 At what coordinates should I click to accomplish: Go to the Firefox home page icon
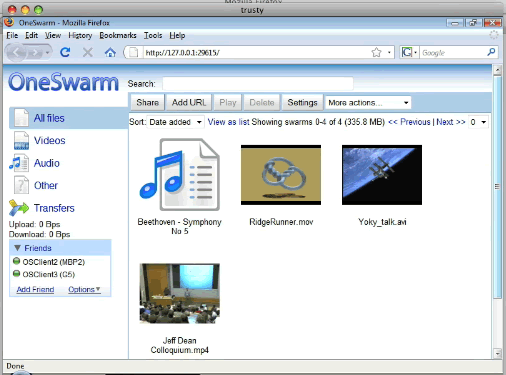pos(110,52)
